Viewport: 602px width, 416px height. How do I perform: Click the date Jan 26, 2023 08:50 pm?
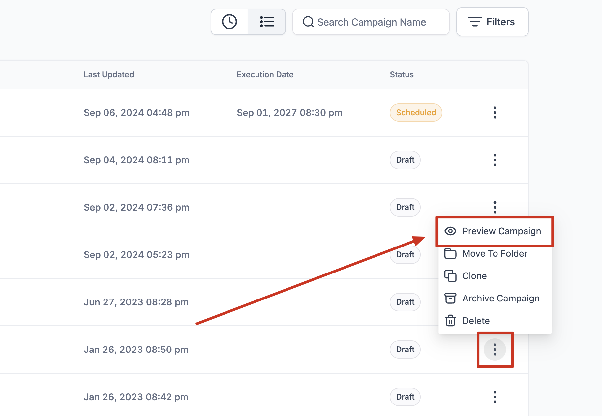[x=136, y=349]
